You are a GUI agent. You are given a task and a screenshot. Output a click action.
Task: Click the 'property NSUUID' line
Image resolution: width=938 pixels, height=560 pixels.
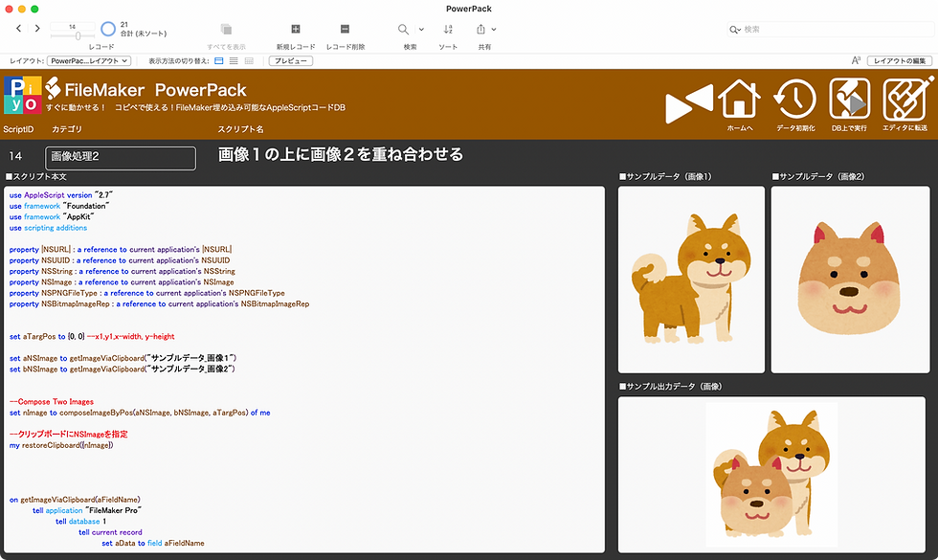point(120,260)
